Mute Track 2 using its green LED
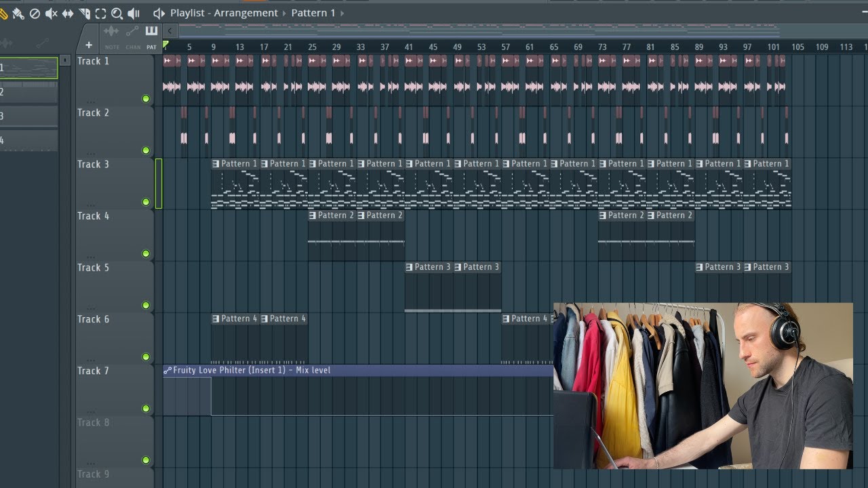Image resolution: width=868 pixels, height=488 pixels. [146, 150]
